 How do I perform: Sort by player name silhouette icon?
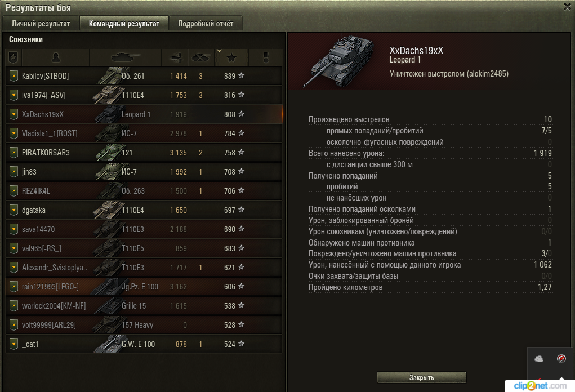point(56,57)
